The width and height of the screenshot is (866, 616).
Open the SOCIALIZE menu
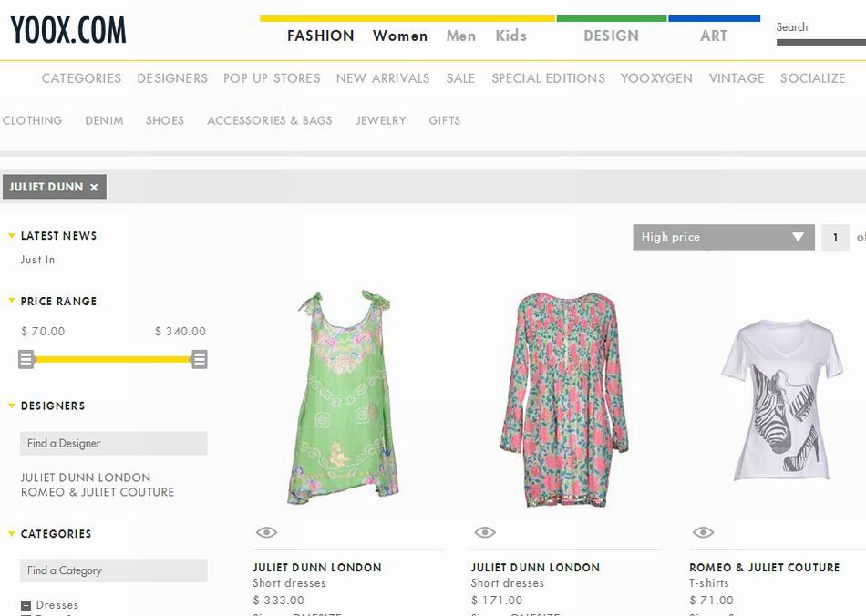tap(812, 78)
